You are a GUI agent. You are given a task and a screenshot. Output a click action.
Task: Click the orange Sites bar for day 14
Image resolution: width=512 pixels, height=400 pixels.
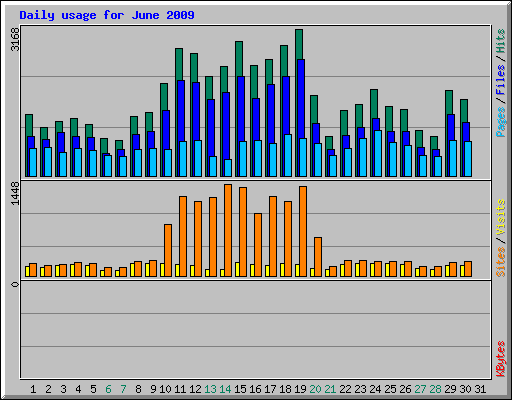click(228, 230)
